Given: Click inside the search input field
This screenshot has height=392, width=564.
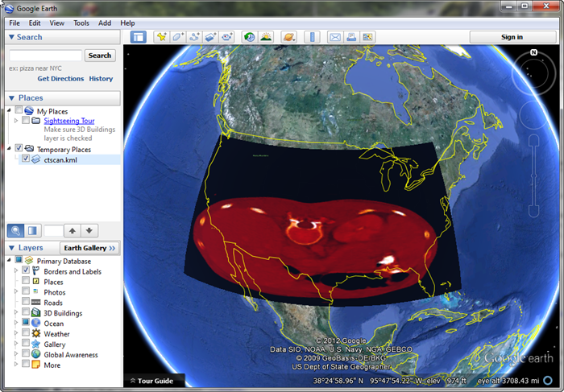Looking at the screenshot, I should tap(45, 56).
